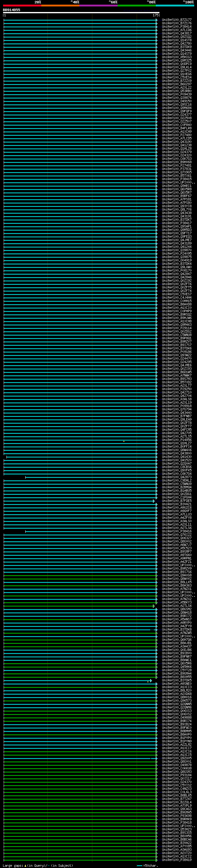The height and width of the screenshot is (868, 197).
Task: Open hit UniRef100_Q14ST8
Action: click(x=177, y=40)
